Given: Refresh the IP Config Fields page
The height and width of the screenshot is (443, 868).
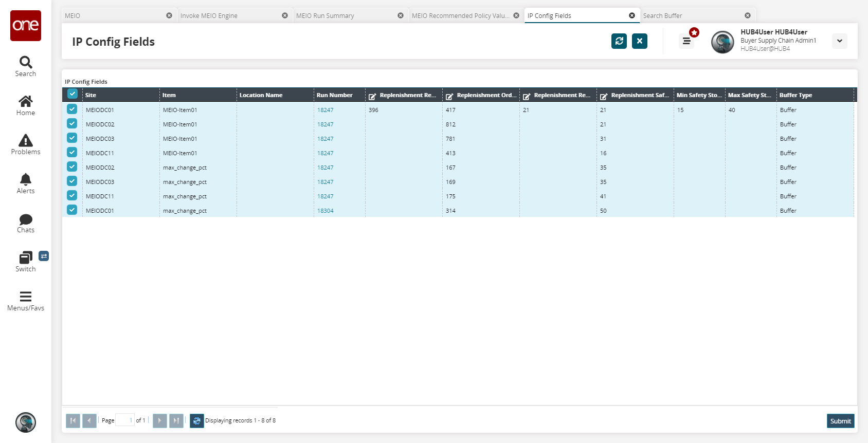Looking at the screenshot, I should coord(619,41).
